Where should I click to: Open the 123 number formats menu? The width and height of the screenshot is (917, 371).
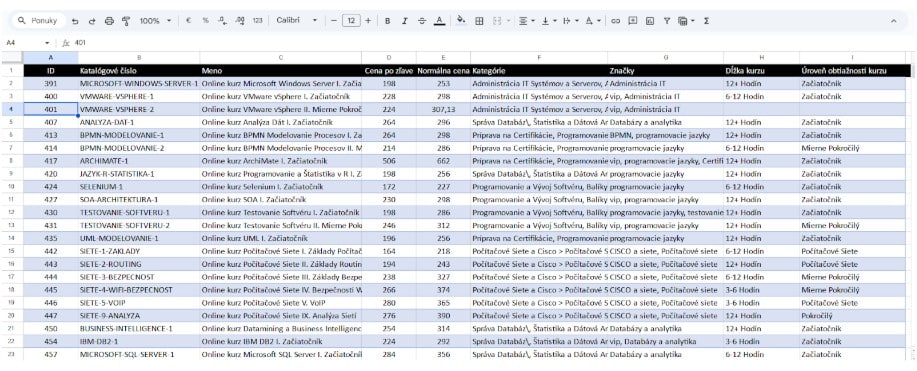pos(257,20)
